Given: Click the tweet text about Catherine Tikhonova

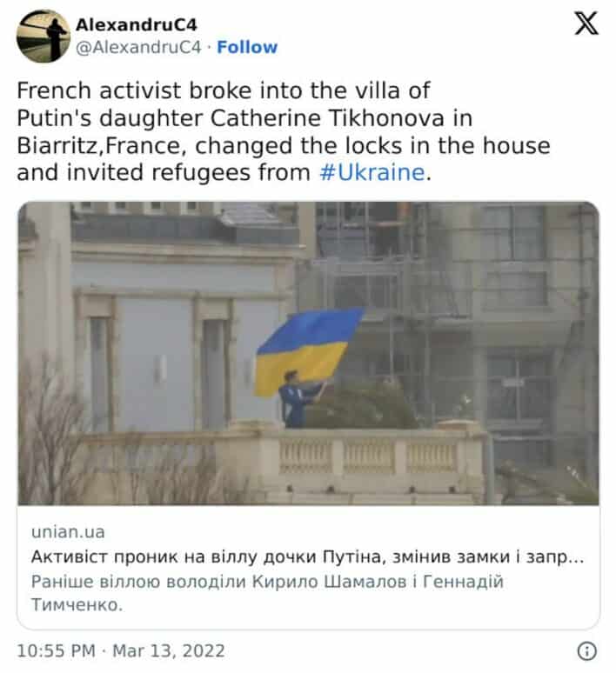Looking at the screenshot, I should click(x=284, y=131).
